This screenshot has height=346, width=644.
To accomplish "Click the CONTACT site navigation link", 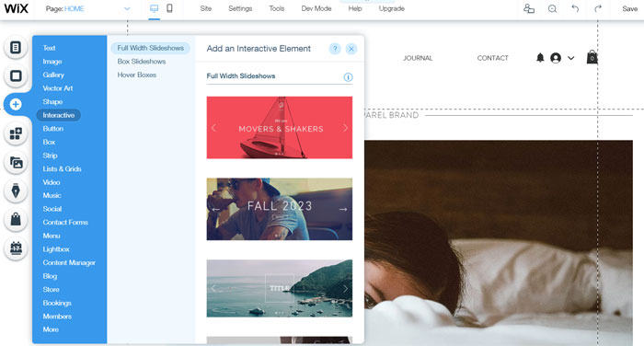I will click(492, 58).
